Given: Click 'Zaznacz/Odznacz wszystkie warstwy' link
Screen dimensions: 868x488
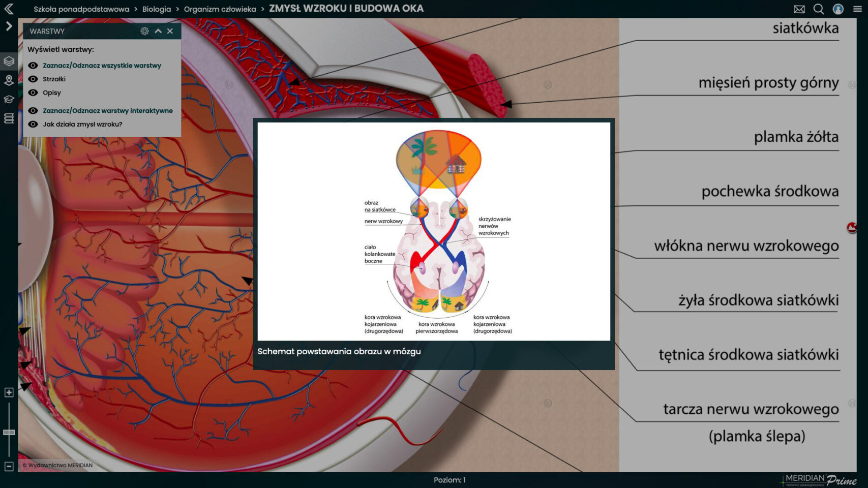Looking at the screenshot, I should 102,66.
